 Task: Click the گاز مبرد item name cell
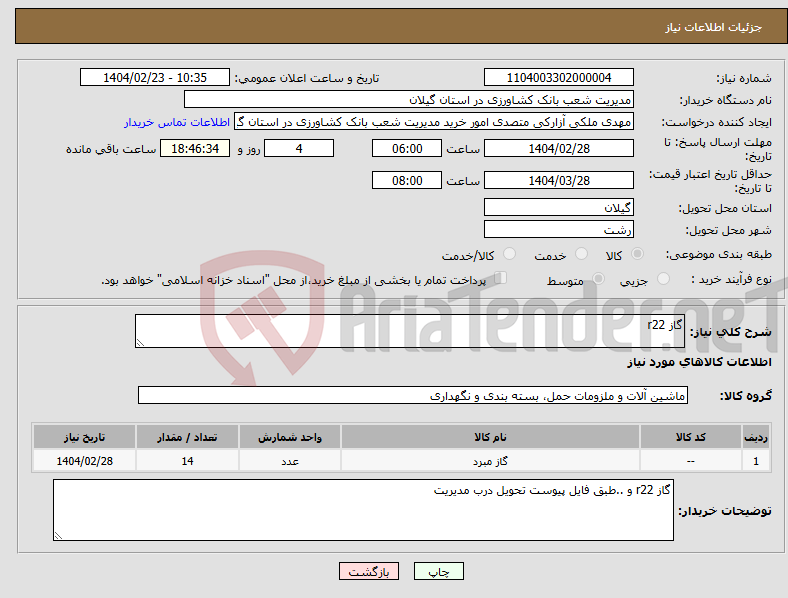point(490,461)
